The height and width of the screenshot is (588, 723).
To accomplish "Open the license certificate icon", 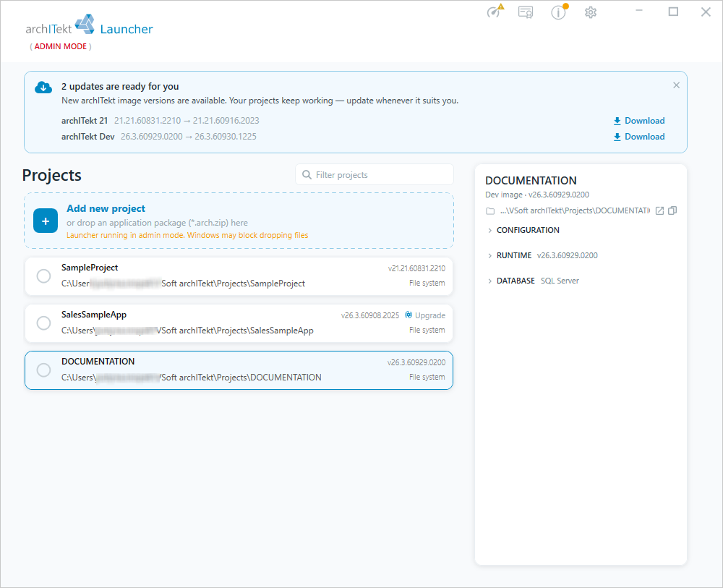I will point(526,12).
